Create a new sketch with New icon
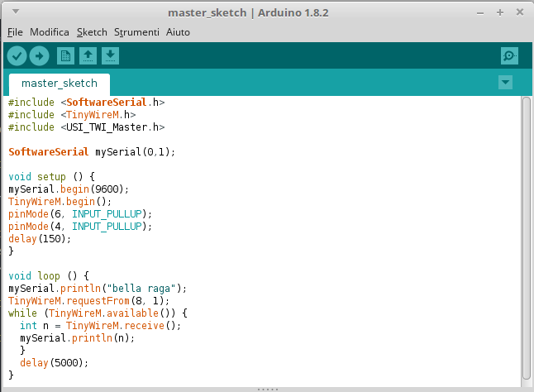The image size is (534, 392). pyautogui.click(x=65, y=56)
